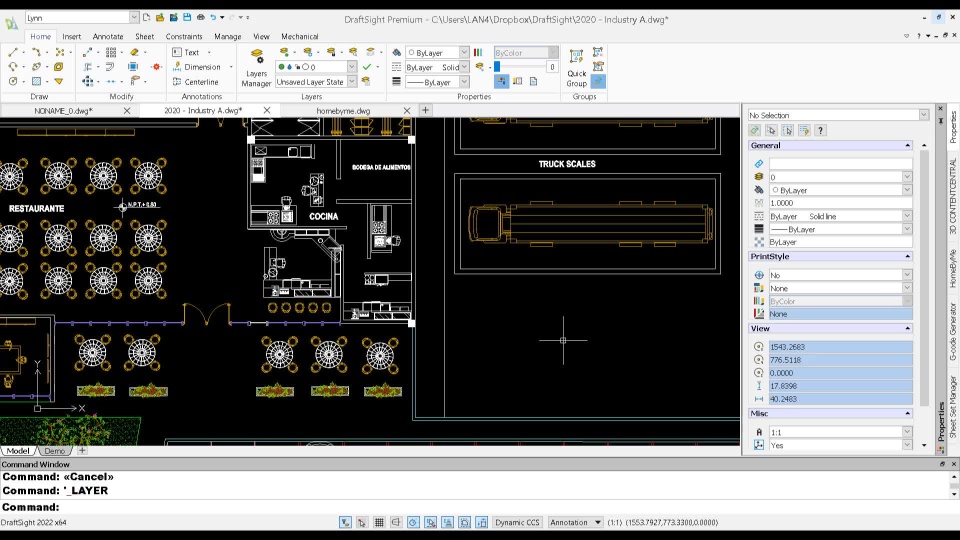
Task: Collapse the General section in Properties palette
Action: pos(907,146)
